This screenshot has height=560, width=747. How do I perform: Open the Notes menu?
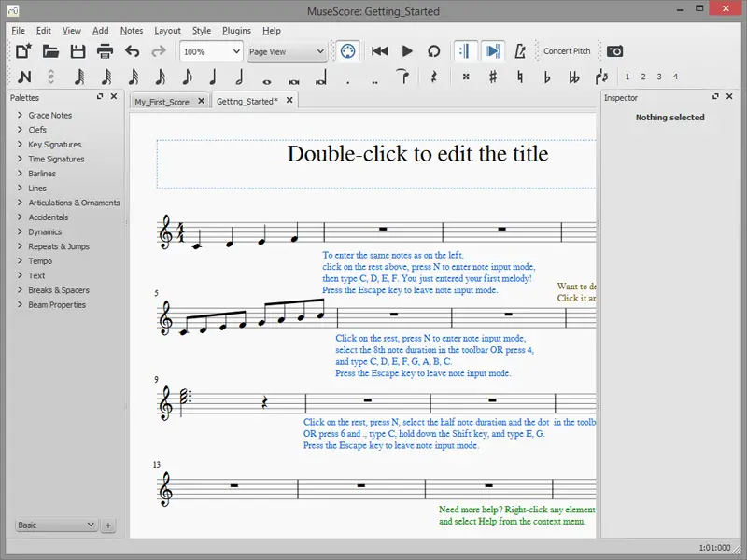132,31
